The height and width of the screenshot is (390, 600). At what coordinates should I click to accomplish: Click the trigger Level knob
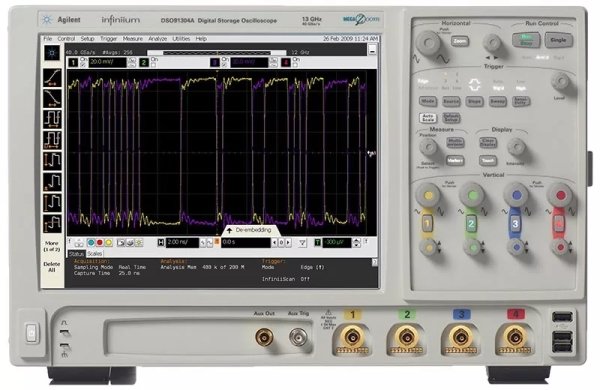(561, 81)
